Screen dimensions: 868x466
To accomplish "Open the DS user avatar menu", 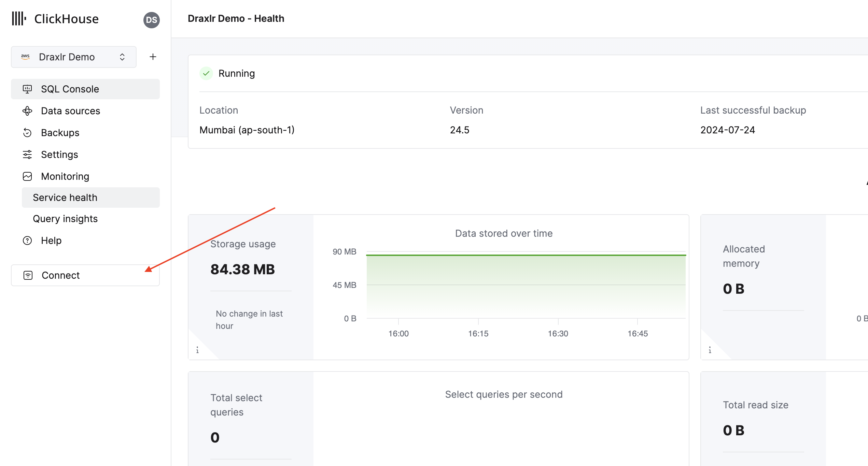I will point(151,20).
